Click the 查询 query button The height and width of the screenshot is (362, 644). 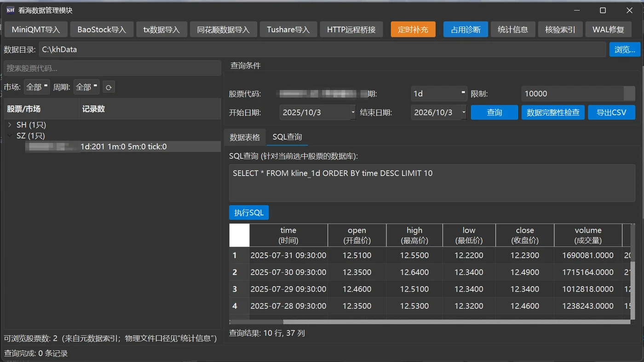click(x=494, y=113)
